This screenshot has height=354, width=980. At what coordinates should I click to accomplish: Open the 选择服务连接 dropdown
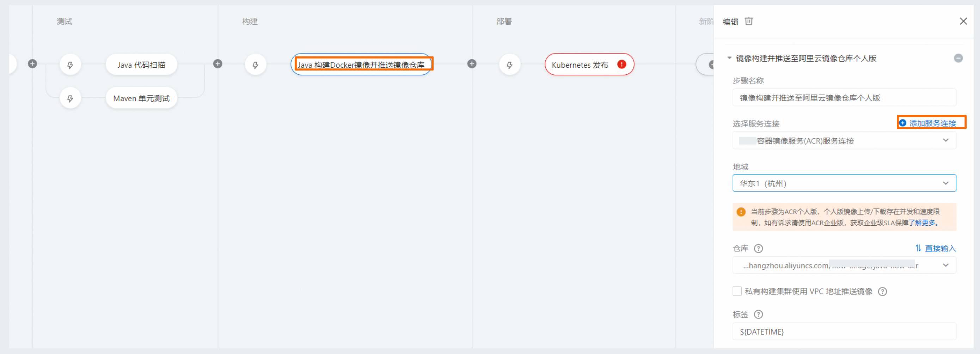pos(844,140)
